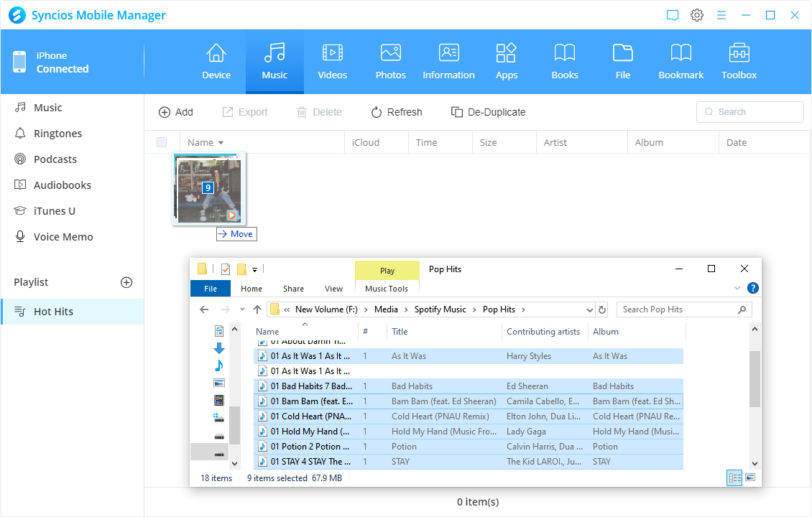
Task: Expand recent locations dropdown in Explorer
Action: 242,309
